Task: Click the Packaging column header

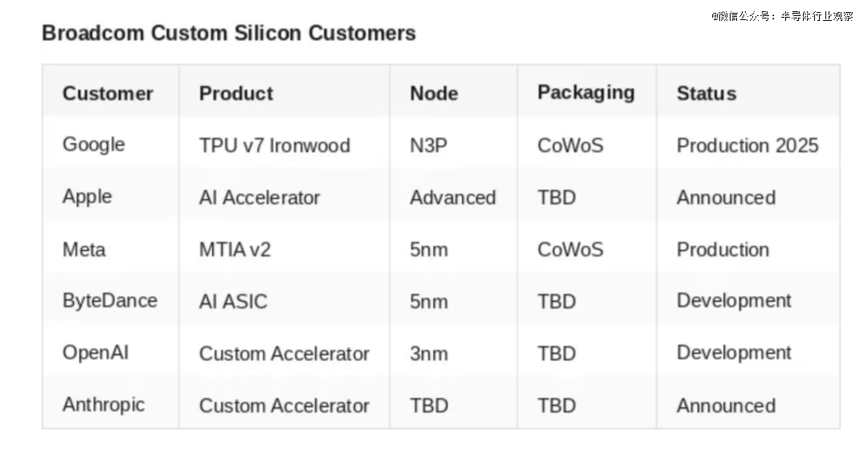Action: click(586, 93)
